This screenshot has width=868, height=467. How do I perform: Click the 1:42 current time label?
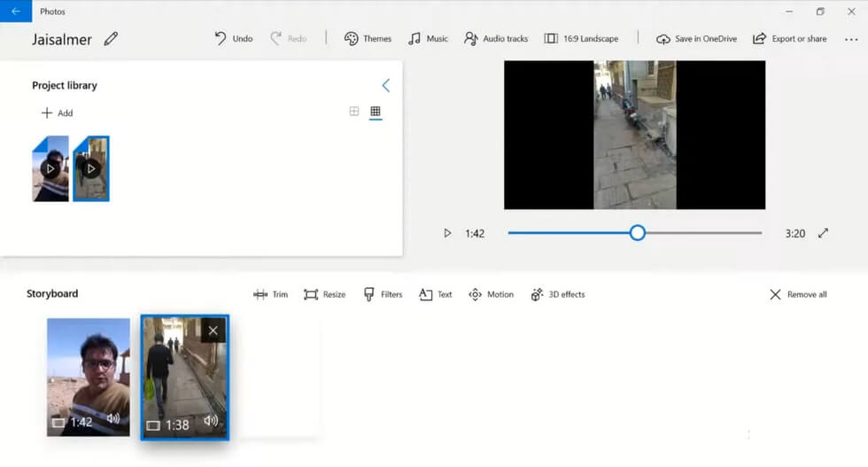[475, 234]
